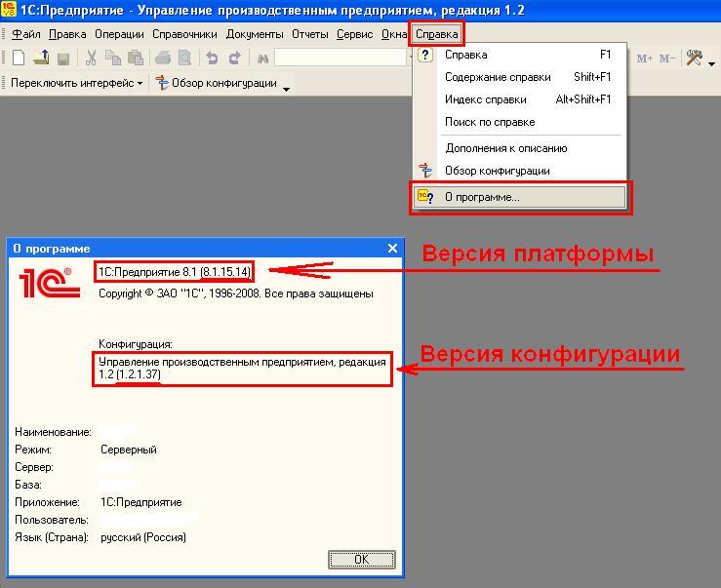The width and height of the screenshot is (721, 588).
Task: Click the Обзор конфигурации toolbar button
Action: pyautogui.click(x=217, y=83)
